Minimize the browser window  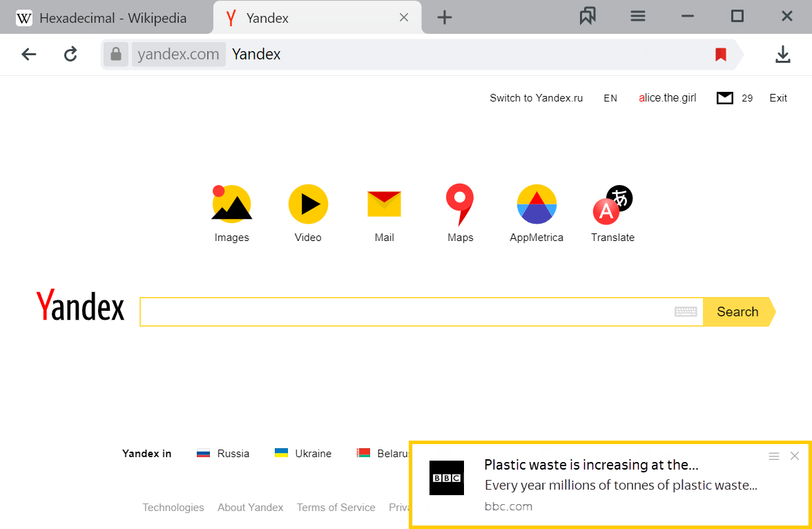point(687,17)
